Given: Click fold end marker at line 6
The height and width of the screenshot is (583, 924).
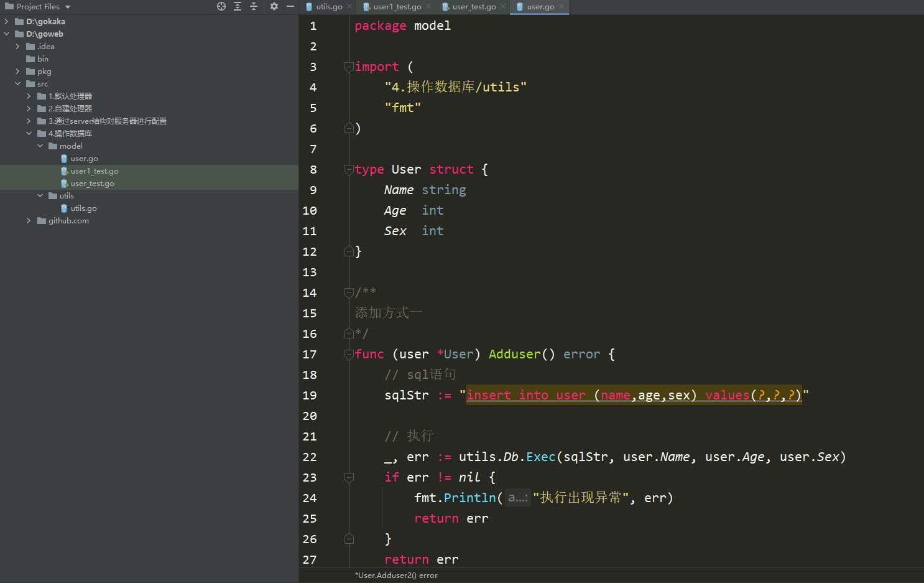Looking at the screenshot, I should (349, 128).
